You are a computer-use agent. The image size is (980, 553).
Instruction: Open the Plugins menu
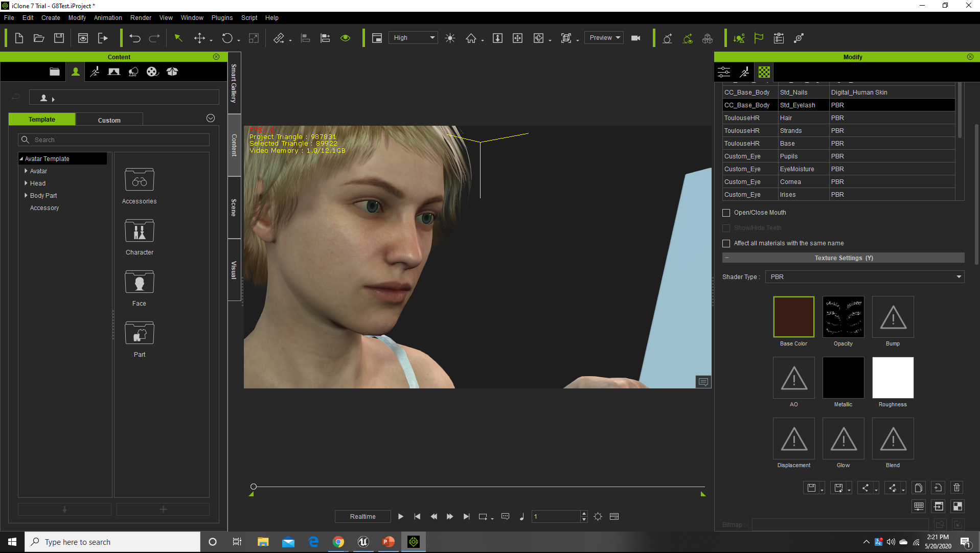click(222, 18)
